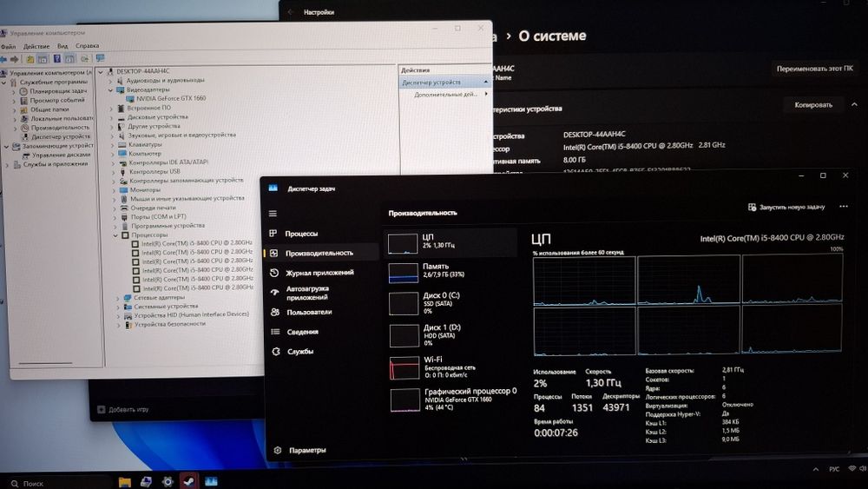Open Автозагрузка приложений page

pos(308,293)
